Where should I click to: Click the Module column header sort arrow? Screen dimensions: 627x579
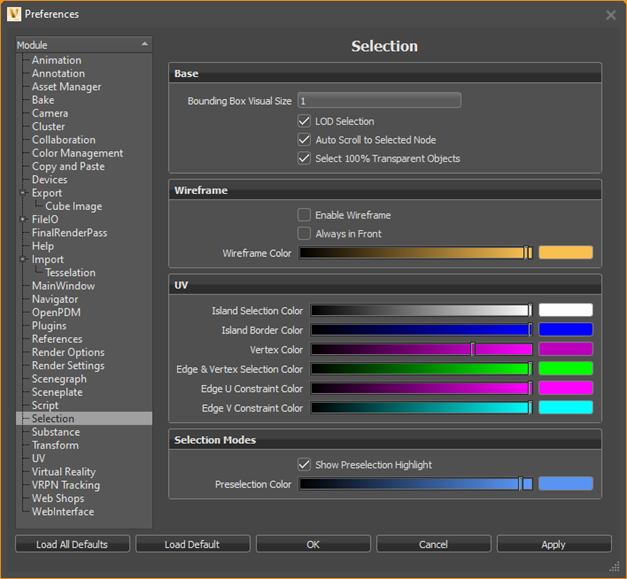click(x=144, y=45)
